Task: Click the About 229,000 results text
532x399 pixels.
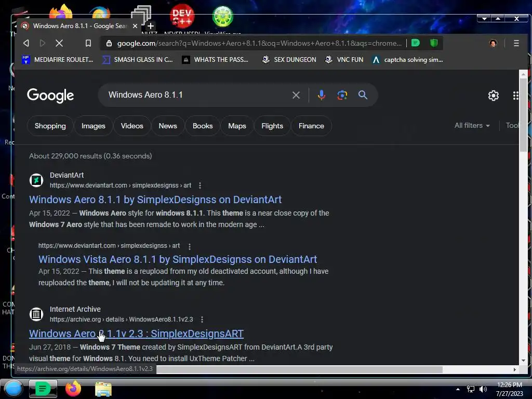Action: [x=90, y=156]
